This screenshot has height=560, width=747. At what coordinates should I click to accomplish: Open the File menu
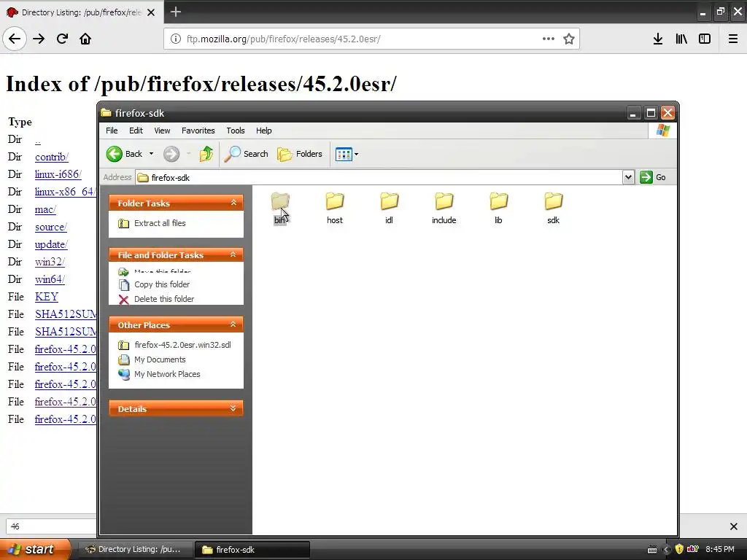click(112, 131)
